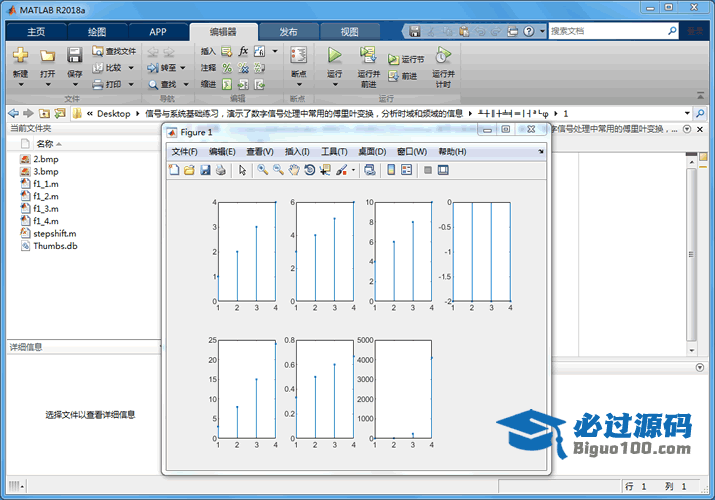This screenshot has height=500, width=715.
Task: Switch to the Home ribbon tab
Action: (x=36, y=32)
